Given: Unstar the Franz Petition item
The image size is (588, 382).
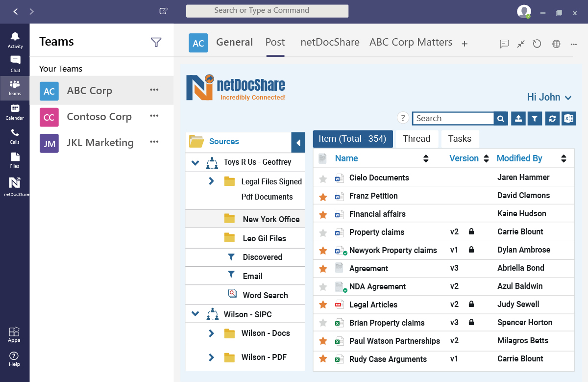Looking at the screenshot, I should coord(323,197).
